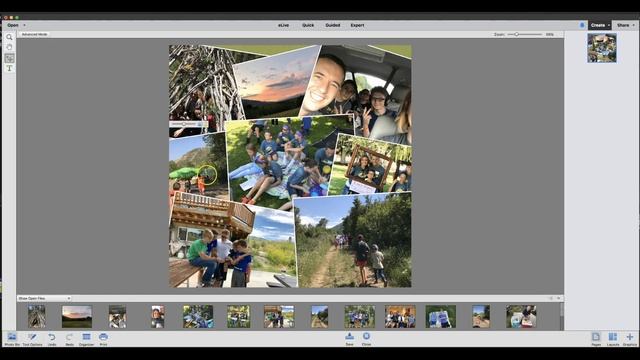Click the Open button
The height and width of the screenshot is (360, 640).
coord(13,25)
